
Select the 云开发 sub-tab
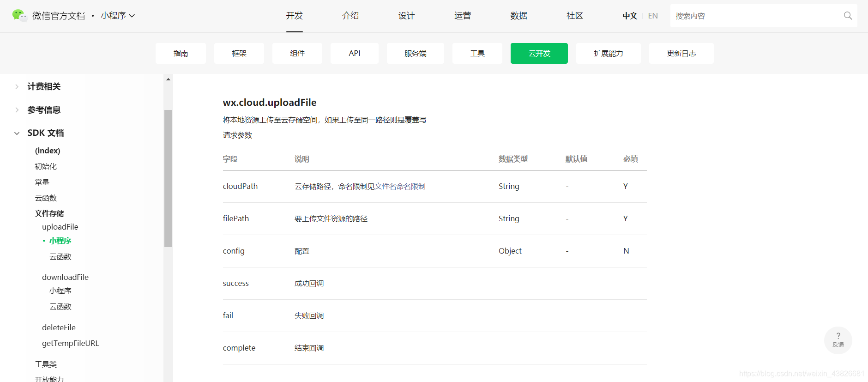pos(539,53)
